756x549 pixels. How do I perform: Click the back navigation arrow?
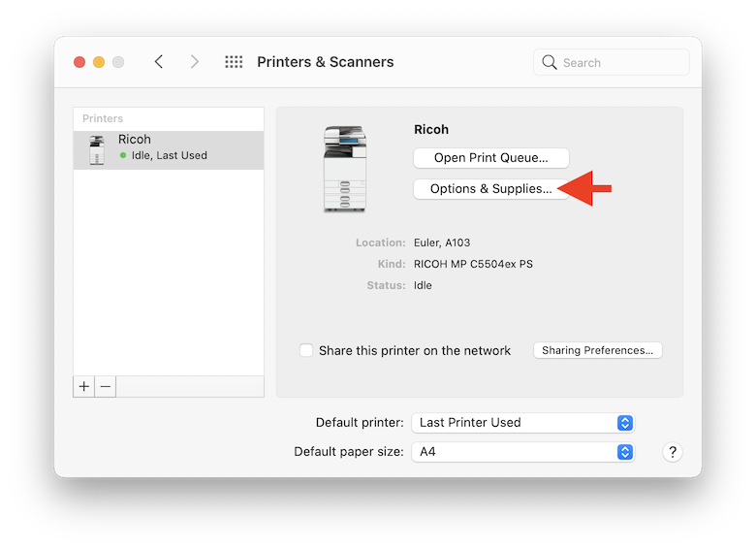coord(159,62)
